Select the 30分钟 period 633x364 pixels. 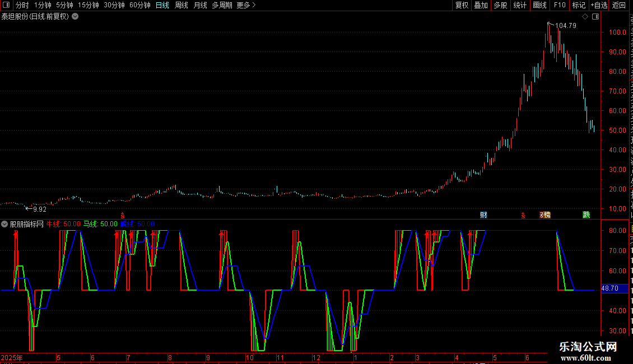[114, 5]
